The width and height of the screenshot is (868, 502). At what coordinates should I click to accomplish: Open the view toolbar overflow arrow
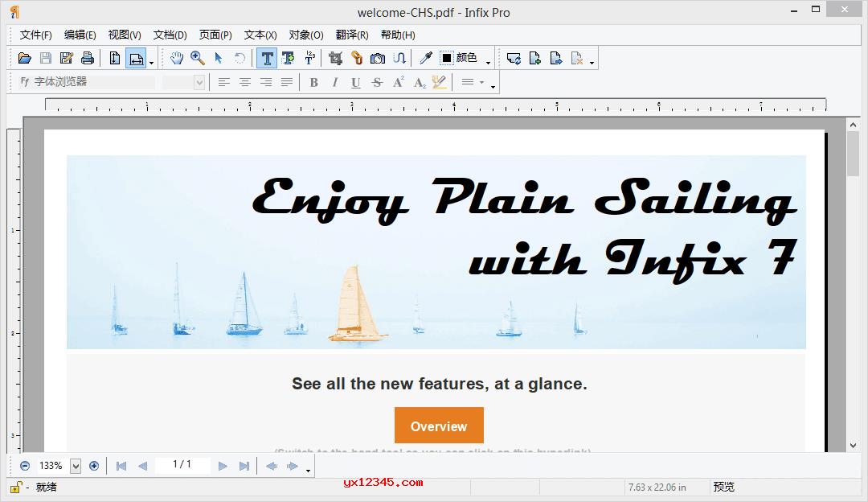(x=151, y=63)
